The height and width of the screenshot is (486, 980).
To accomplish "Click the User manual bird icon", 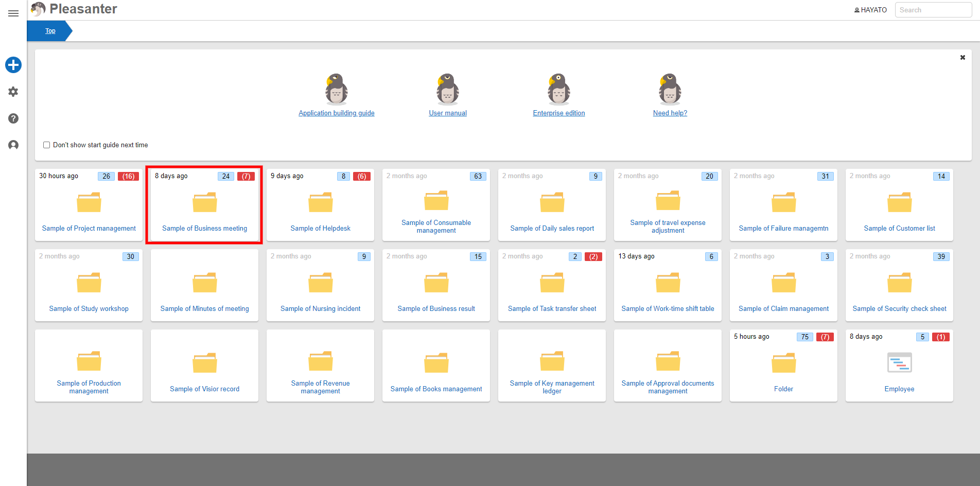I will pyautogui.click(x=448, y=89).
